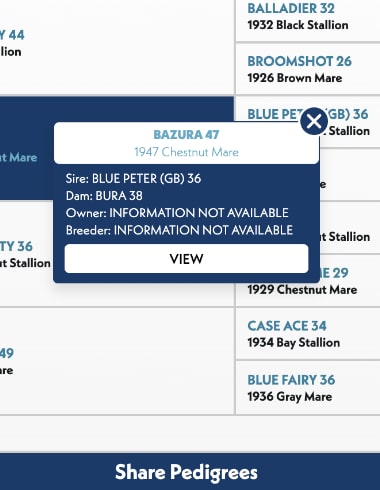Select the BROOMSHOT 26 horse link
380x490 pixels.
tap(299, 61)
